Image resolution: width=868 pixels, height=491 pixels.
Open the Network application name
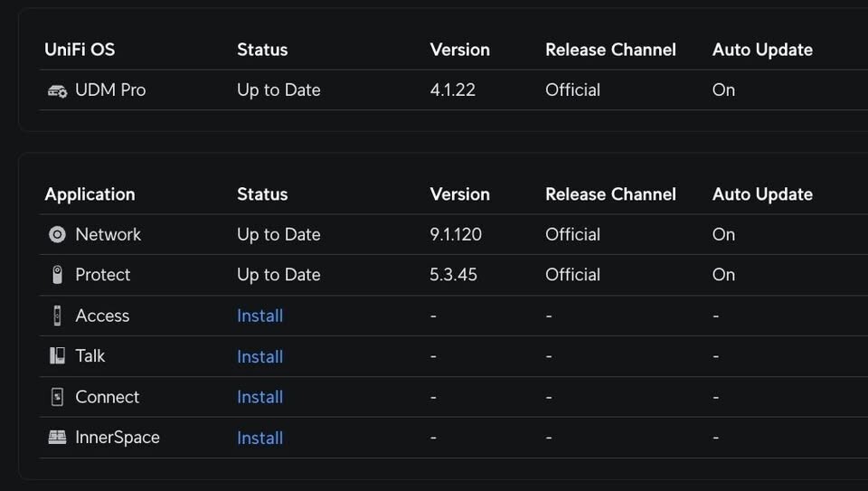pos(108,234)
